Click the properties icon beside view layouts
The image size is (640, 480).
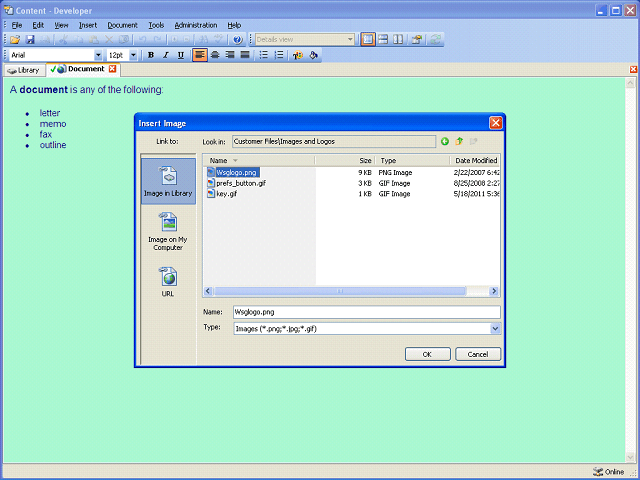(416, 40)
